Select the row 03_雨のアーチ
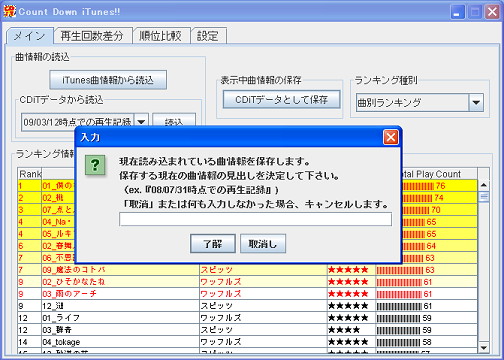Screen dimensions: 504x360 click(248, 294)
